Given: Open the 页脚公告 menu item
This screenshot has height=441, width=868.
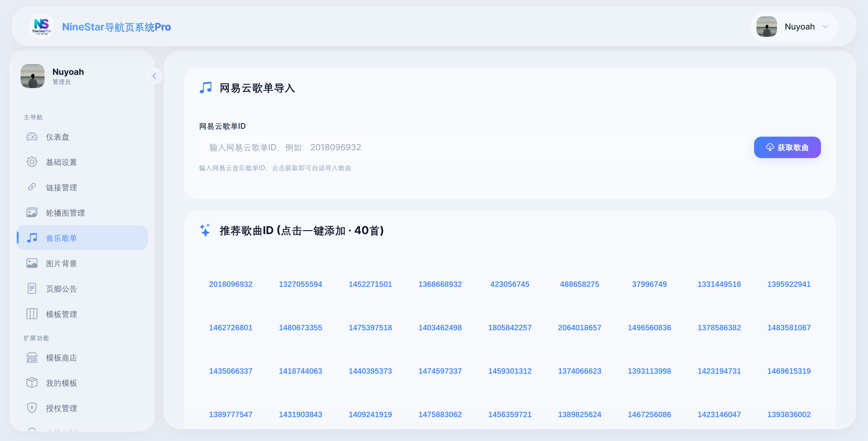Looking at the screenshot, I should tap(82, 289).
